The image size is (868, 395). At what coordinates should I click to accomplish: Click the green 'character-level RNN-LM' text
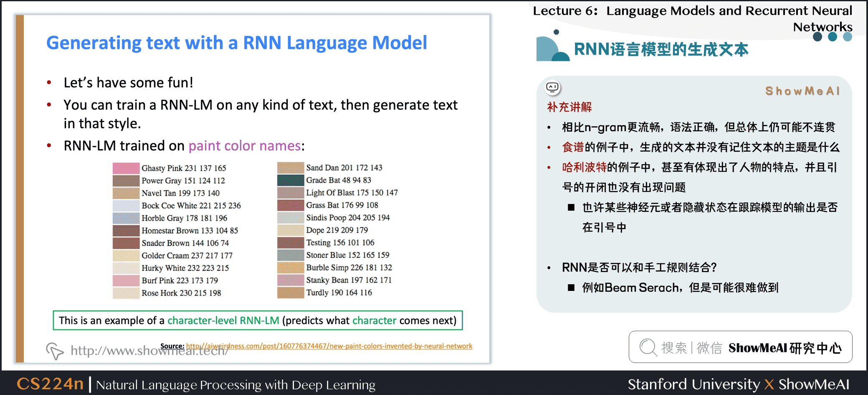(223, 321)
